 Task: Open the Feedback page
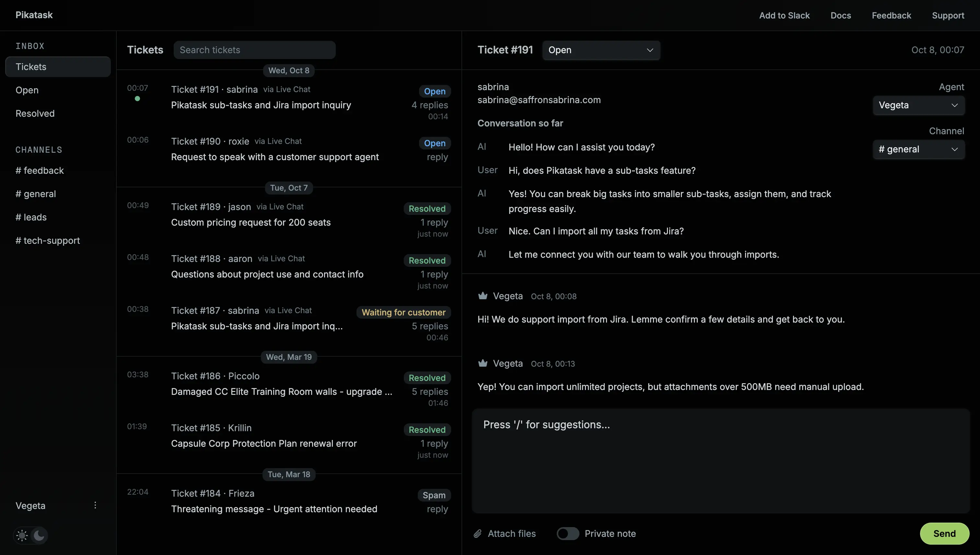(x=891, y=15)
